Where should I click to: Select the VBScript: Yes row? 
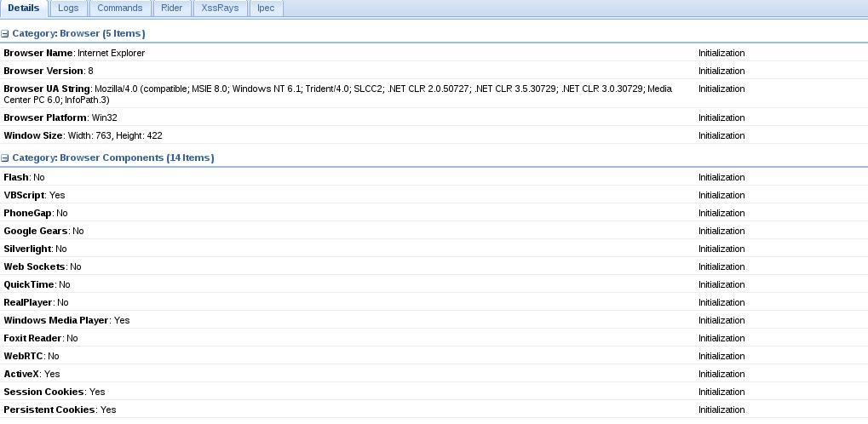434,195
